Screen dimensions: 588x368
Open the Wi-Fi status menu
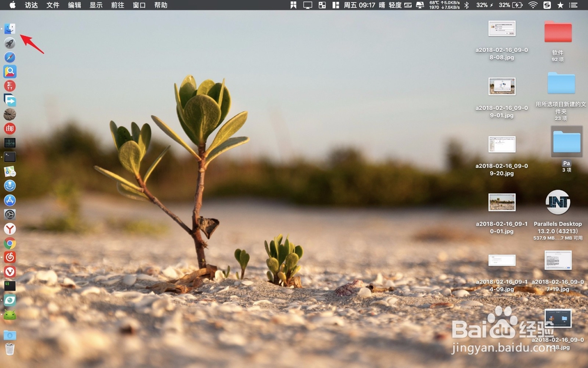click(x=533, y=5)
